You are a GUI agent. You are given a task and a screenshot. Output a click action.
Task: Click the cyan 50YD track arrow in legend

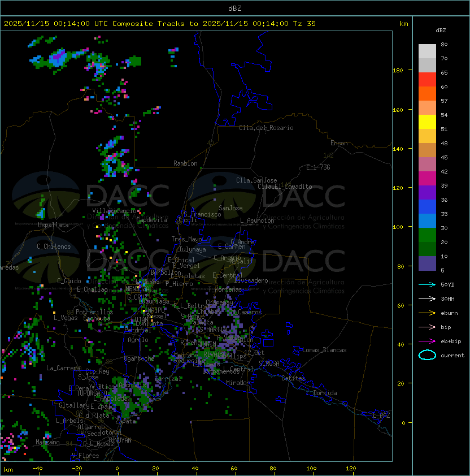tap(427, 284)
